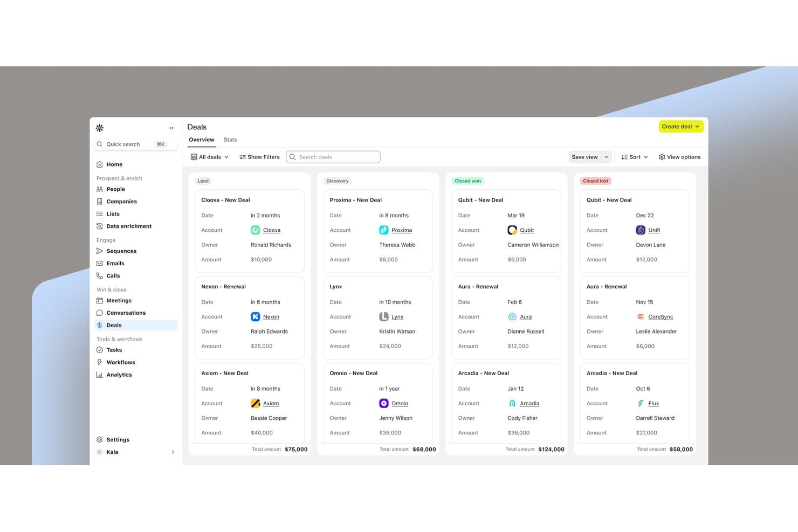This screenshot has height=532, width=798.
Task: Click Show Filters button
Action: 259,157
